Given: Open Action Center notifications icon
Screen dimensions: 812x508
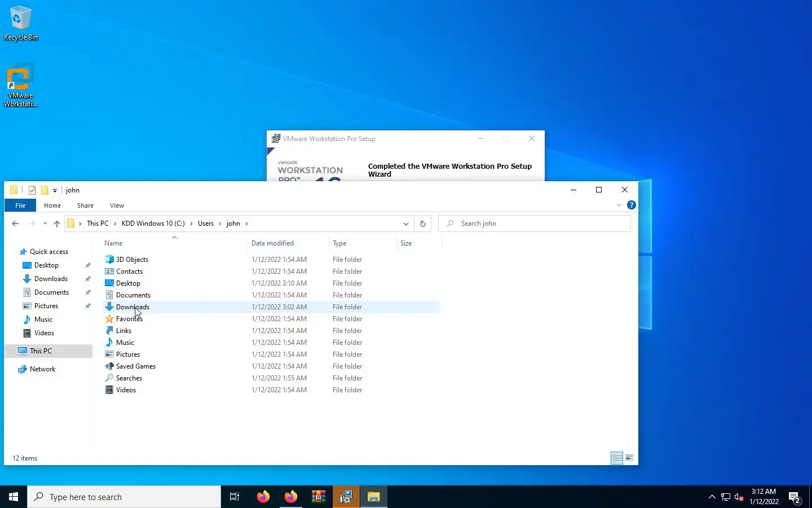Looking at the screenshot, I should [795, 497].
